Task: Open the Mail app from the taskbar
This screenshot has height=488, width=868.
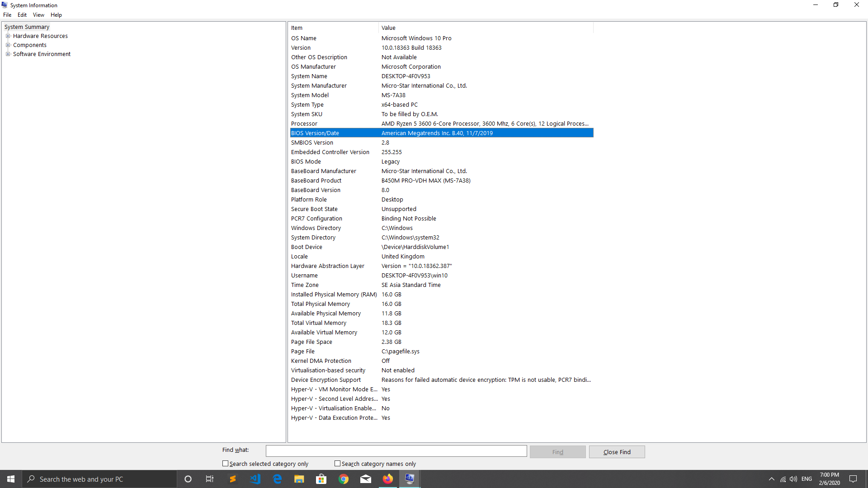Action: click(x=366, y=479)
